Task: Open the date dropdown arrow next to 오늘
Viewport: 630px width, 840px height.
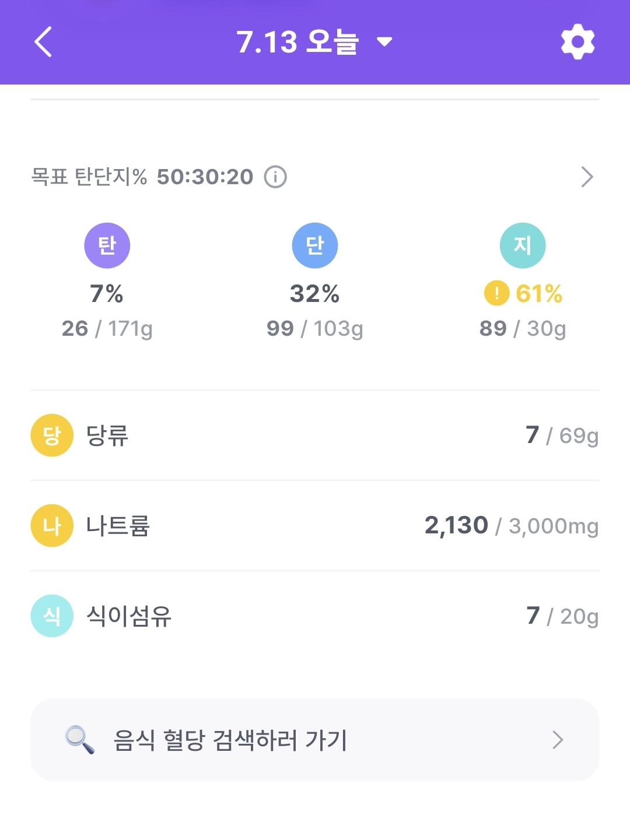Action: pos(384,42)
